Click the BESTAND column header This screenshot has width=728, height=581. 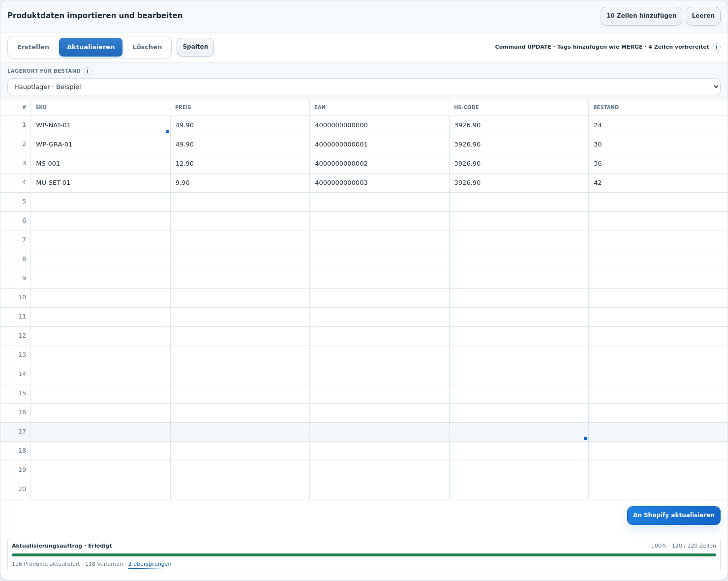point(658,108)
